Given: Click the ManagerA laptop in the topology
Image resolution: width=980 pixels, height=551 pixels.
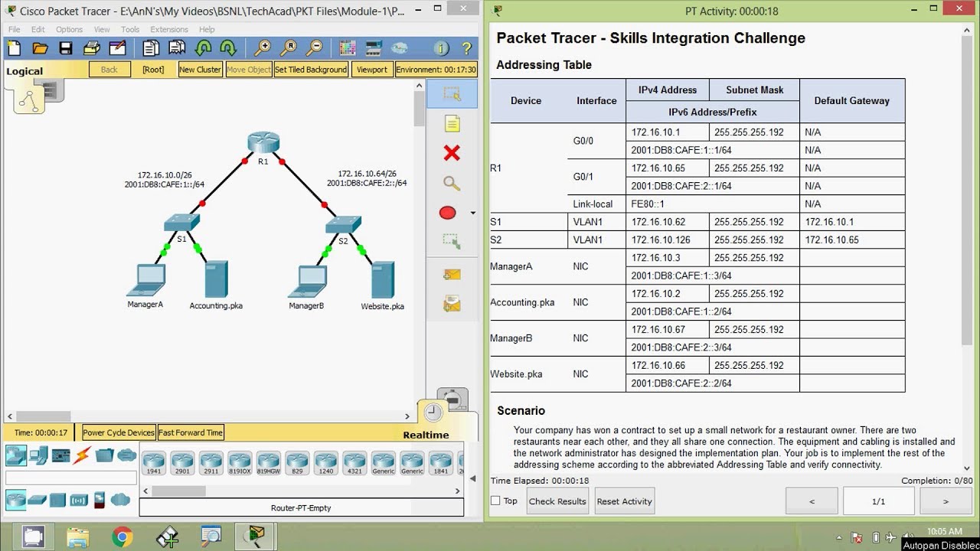Looking at the screenshot, I should coord(145,280).
